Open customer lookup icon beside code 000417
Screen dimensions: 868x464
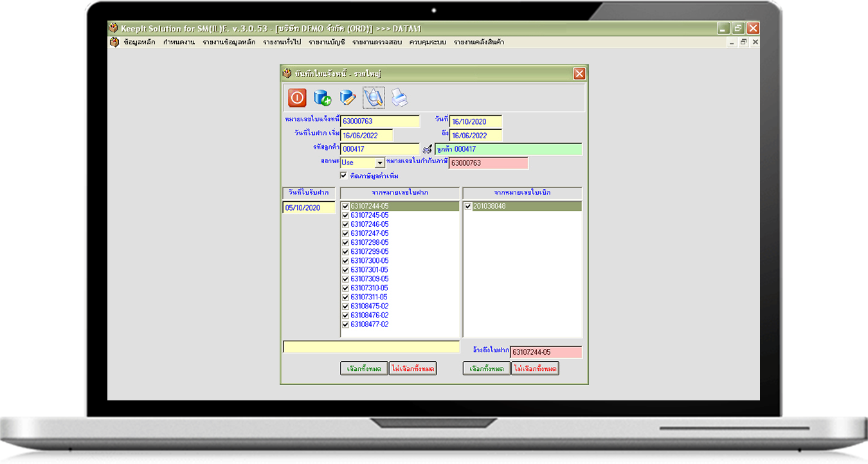pos(427,150)
